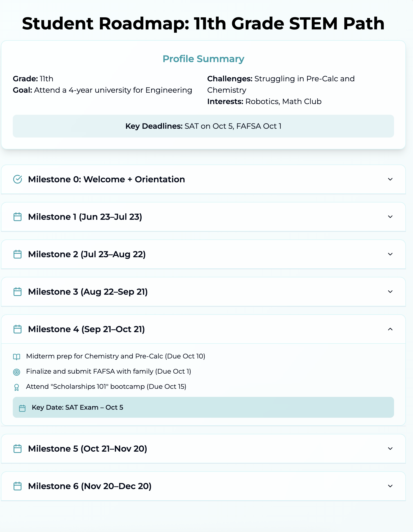413x532 pixels.
Task: Click the target icon beside FAFSA task
Action: [x=17, y=372]
